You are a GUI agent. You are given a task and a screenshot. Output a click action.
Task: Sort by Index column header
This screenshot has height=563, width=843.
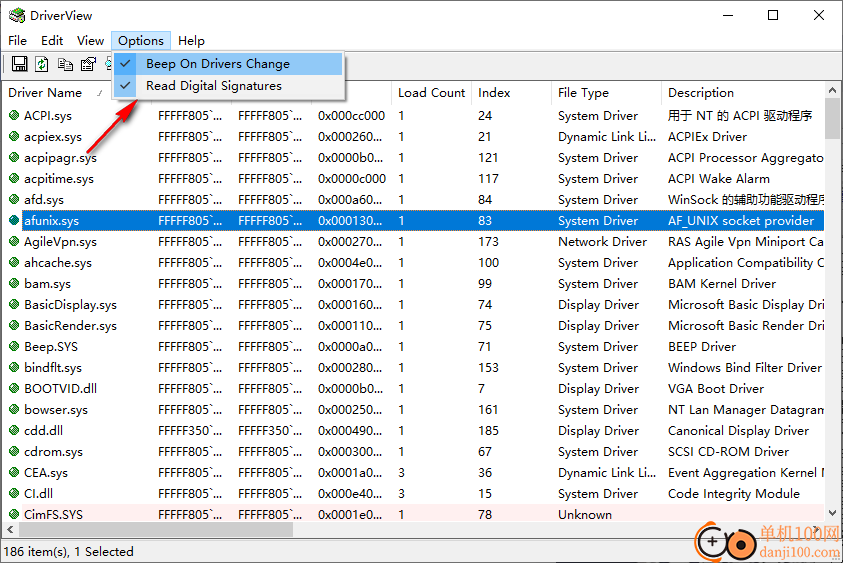click(511, 92)
